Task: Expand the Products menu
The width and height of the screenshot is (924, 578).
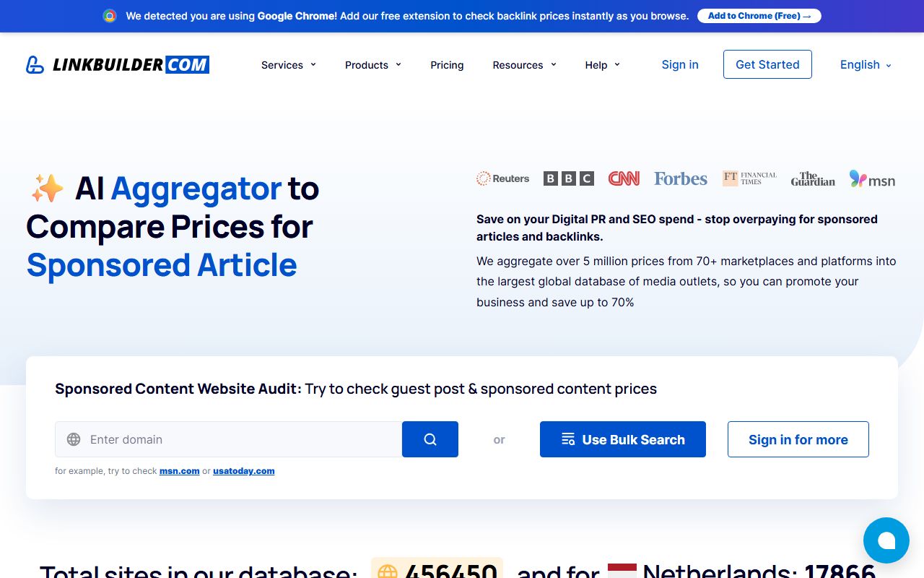Action: [x=373, y=65]
